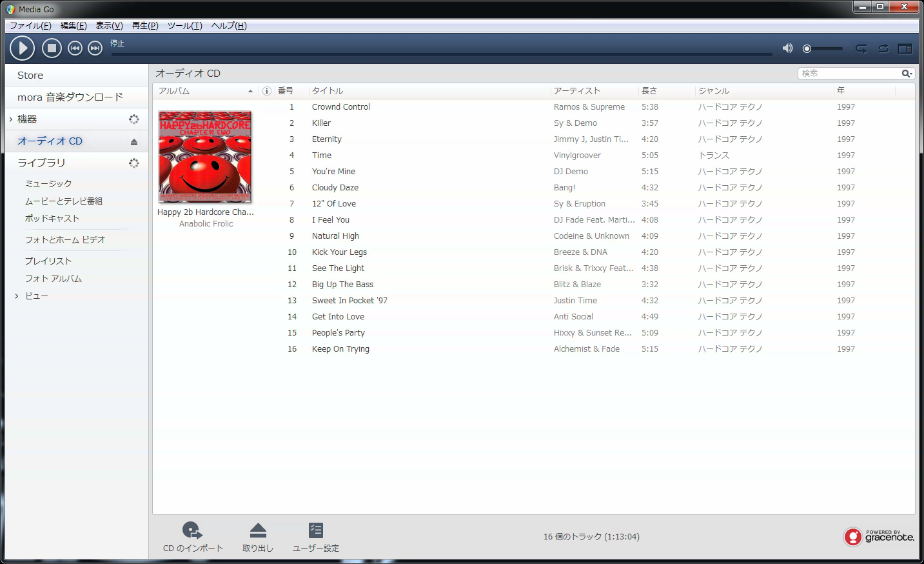This screenshot has width=924, height=564.
Task: Sort by 番号 column header
Action: (x=291, y=91)
